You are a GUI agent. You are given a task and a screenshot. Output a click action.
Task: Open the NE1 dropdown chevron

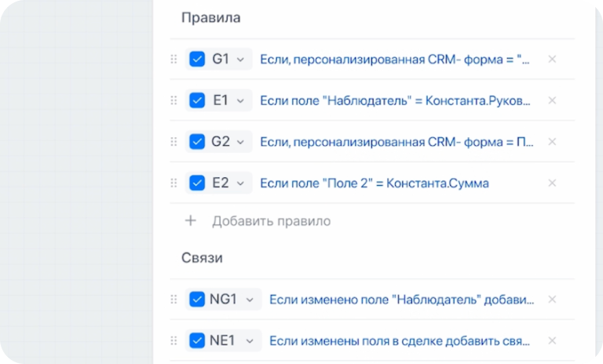pyautogui.click(x=250, y=341)
